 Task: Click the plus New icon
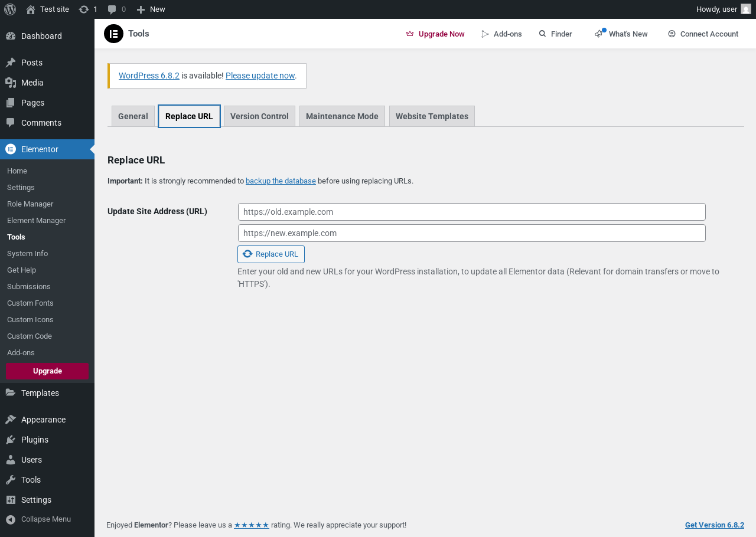click(141, 9)
